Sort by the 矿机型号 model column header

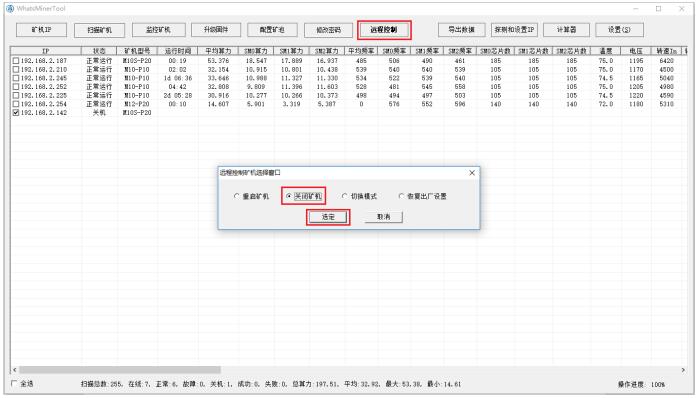click(137, 51)
